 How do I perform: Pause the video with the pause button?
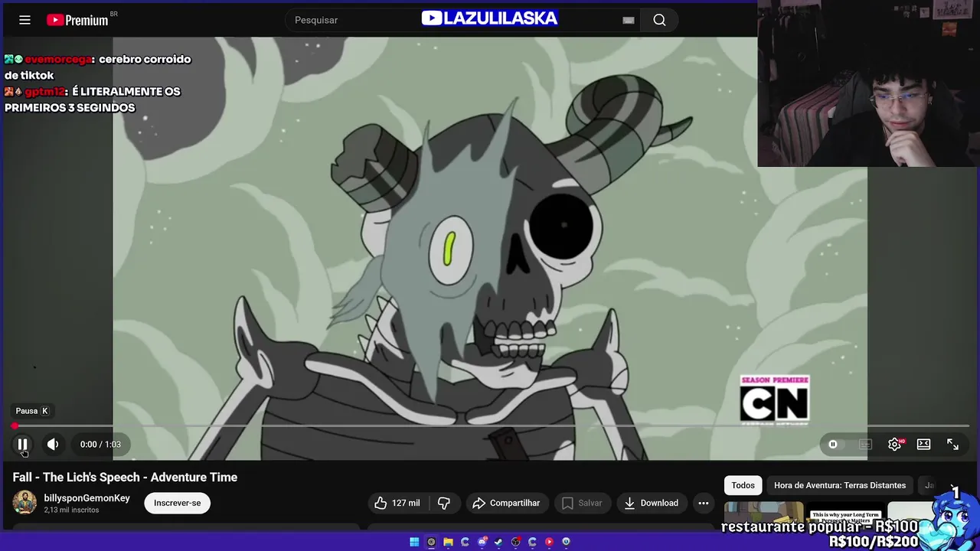[x=23, y=444]
